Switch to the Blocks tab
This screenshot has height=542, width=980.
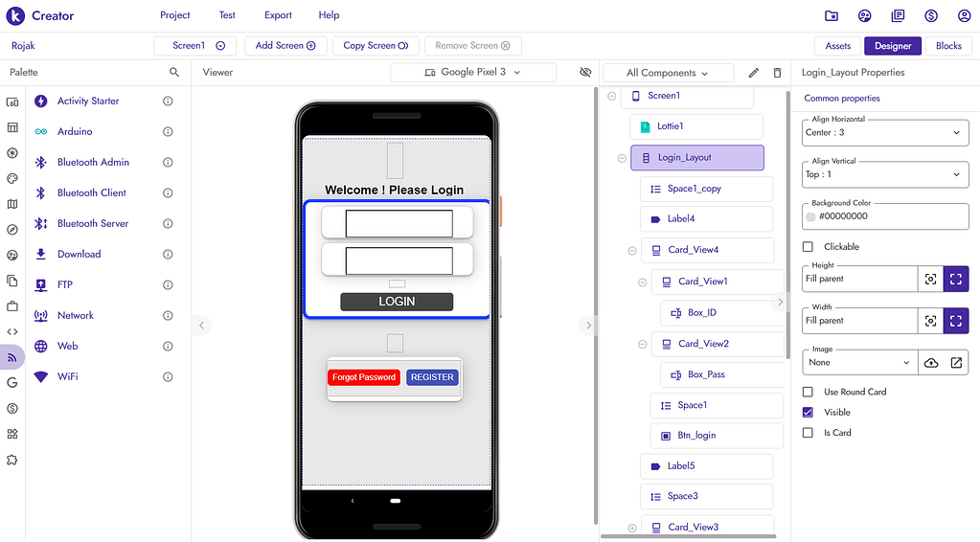click(948, 46)
